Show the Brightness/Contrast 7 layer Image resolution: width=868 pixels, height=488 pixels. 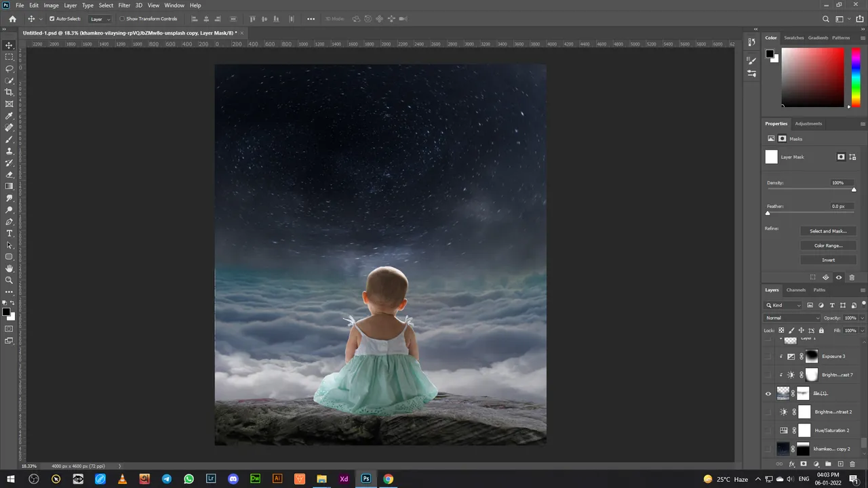coord(768,374)
